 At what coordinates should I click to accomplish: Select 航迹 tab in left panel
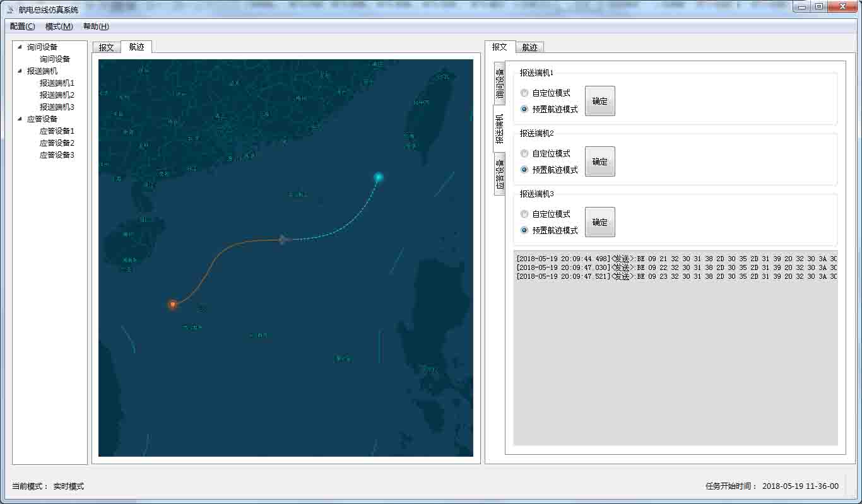[x=136, y=47]
